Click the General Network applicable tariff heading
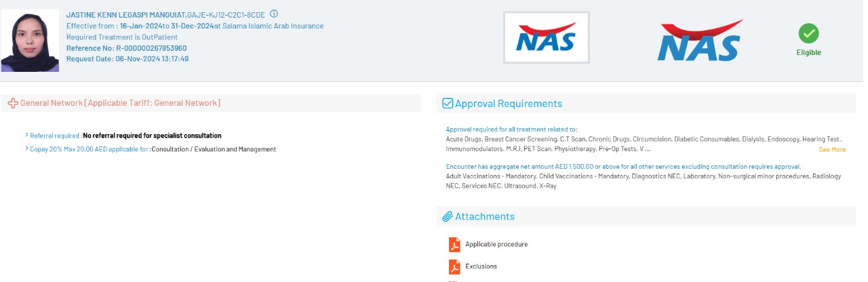Screen dimensions: 868x282 click(x=120, y=103)
